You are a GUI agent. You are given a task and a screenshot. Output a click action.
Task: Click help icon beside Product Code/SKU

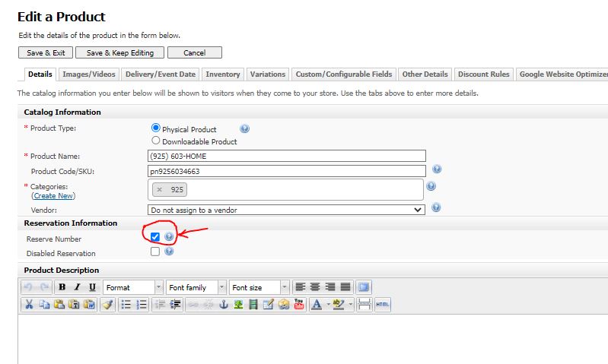pos(437,169)
